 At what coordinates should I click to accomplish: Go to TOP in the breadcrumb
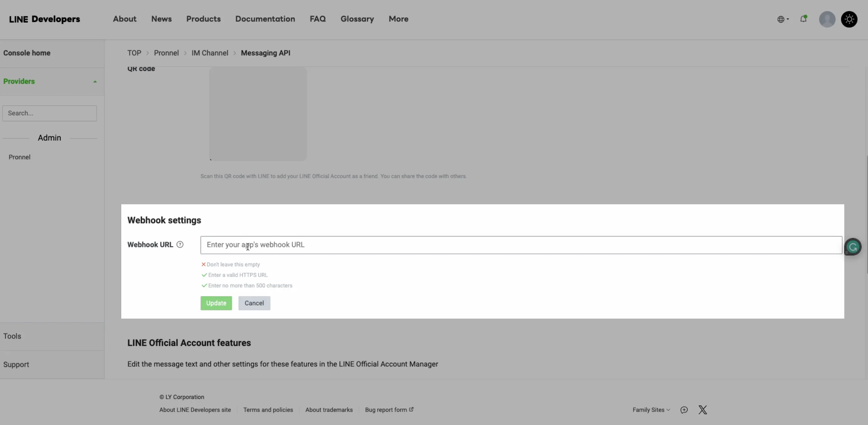[x=134, y=53]
